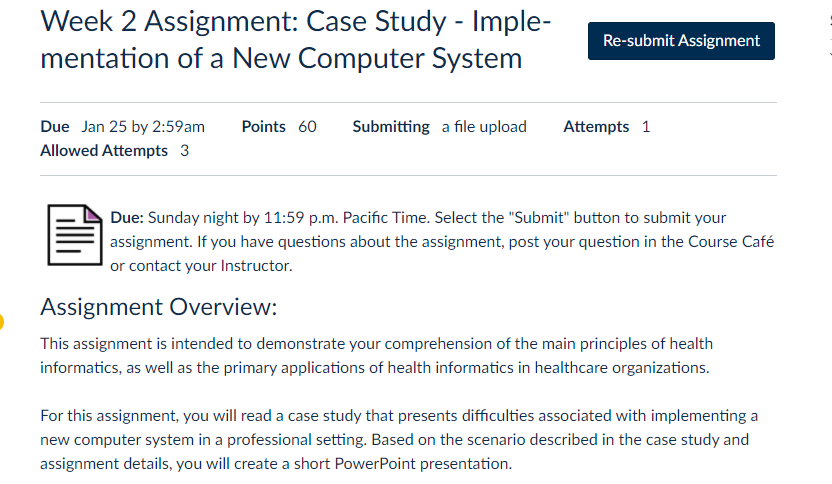Click the word "Instructor" in the instructions

[255, 265]
